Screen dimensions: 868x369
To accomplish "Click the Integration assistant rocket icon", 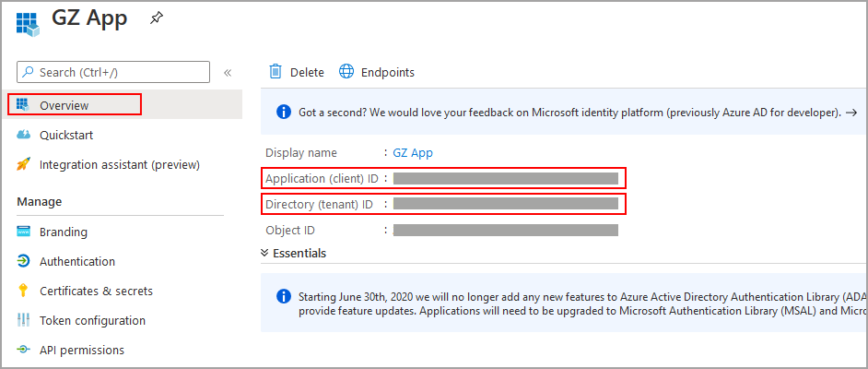I will tap(24, 165).
